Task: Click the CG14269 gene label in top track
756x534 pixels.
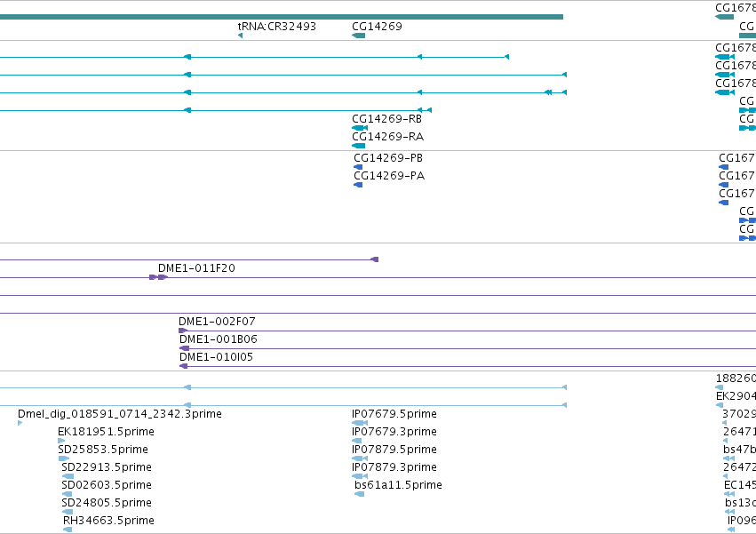Action: pyautogui.click(x=377, y=26)
